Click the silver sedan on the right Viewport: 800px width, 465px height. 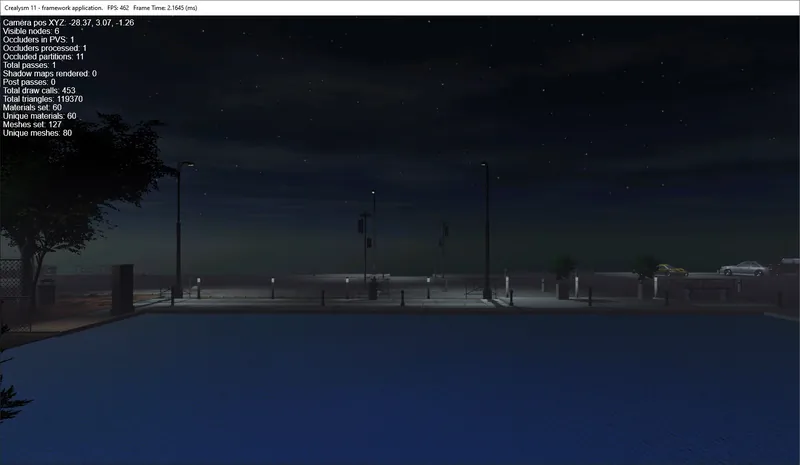pyautogui.click(x=744, y=268)
